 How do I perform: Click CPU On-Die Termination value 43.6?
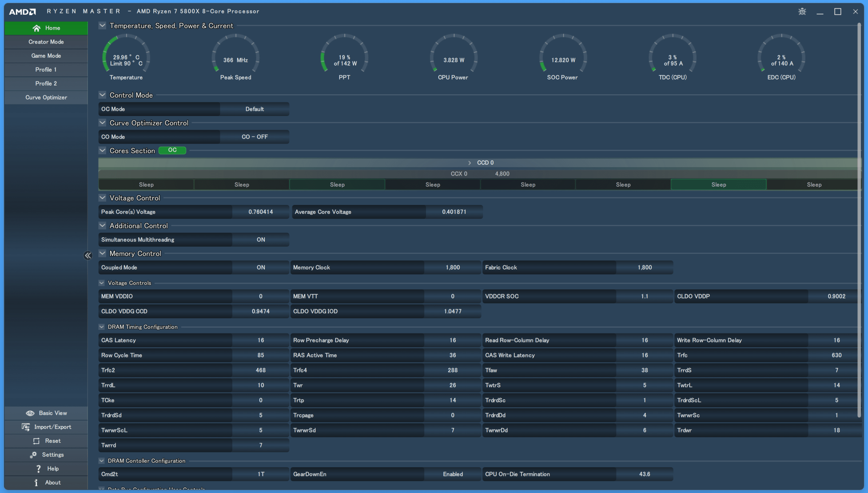pos(645,474)
